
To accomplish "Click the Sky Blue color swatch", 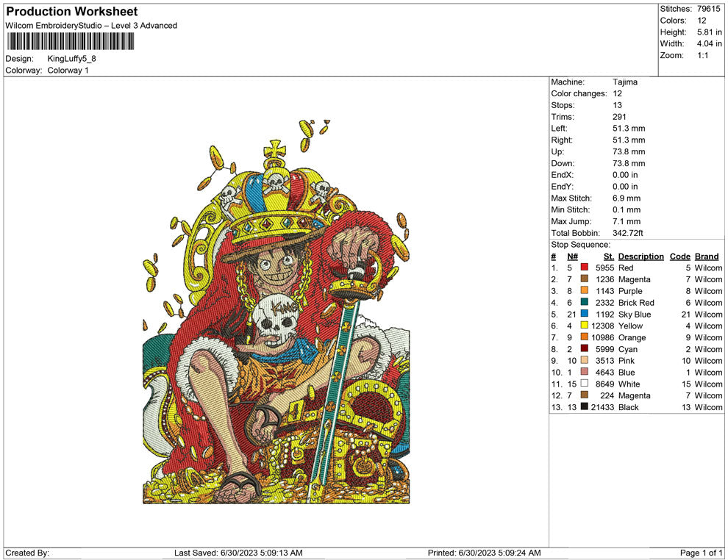I will pos(585,314).
